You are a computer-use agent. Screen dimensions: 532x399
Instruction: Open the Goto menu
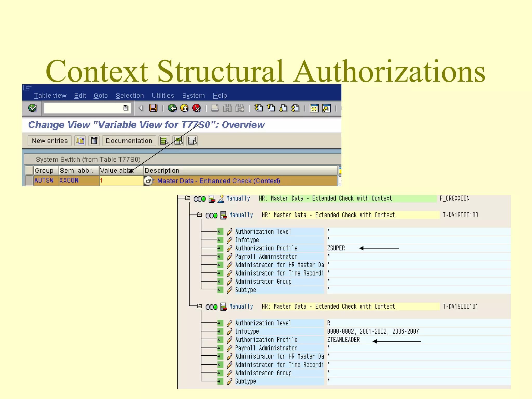tap(101, 96)
